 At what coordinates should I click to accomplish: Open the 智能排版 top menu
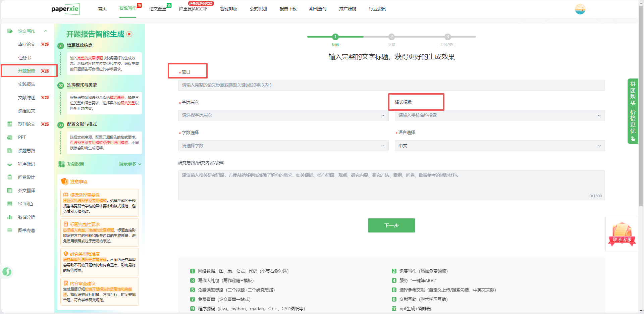pos(228,9)
